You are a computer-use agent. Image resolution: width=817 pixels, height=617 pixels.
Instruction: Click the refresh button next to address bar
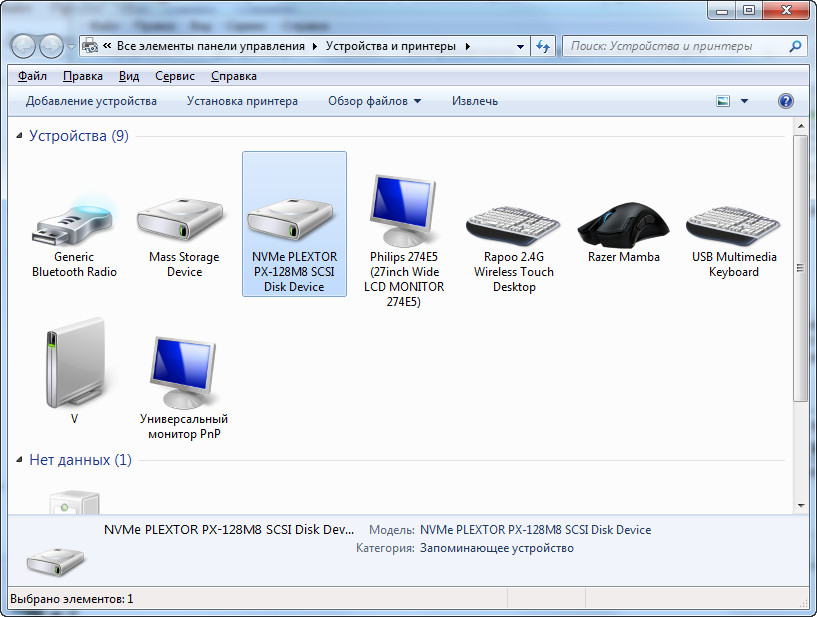click(x=543, y=46)
